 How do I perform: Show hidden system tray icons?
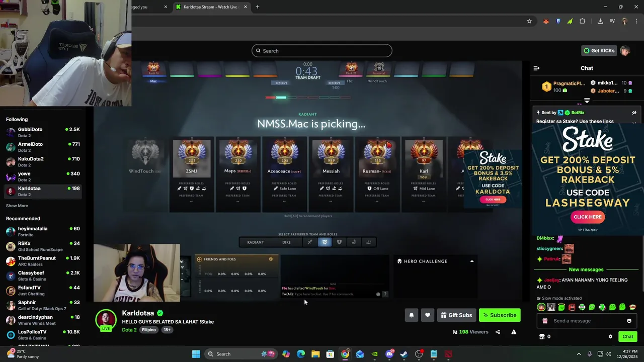point(579,354)
